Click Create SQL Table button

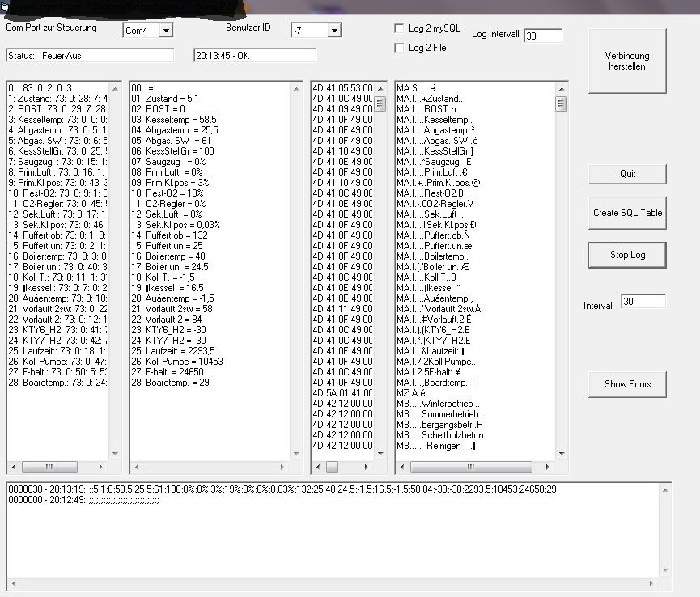627,213
